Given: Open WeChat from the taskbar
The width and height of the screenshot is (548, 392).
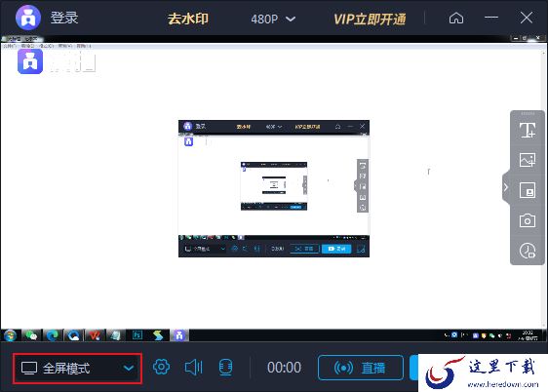Looking at the screenshot, I should pos(31,335).
